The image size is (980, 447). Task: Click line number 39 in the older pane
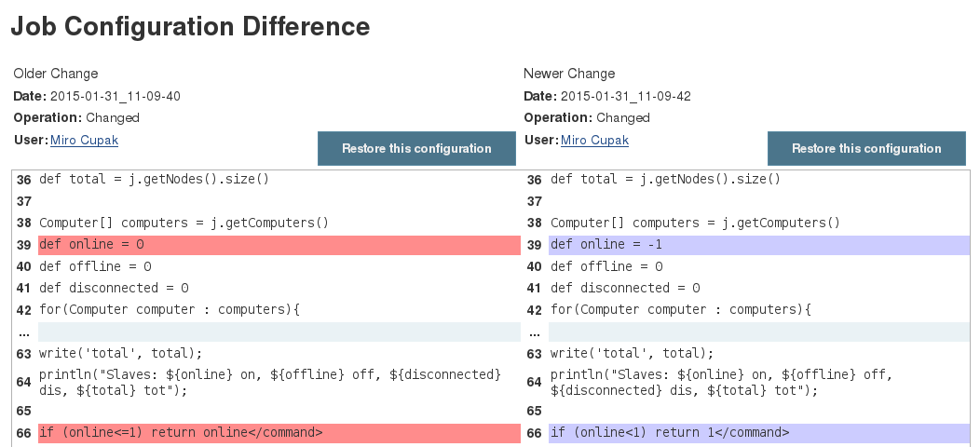24,245
